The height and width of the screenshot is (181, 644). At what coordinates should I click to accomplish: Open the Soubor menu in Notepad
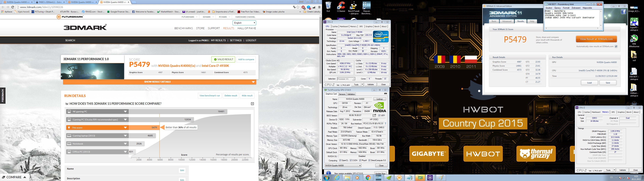point(549,8)
